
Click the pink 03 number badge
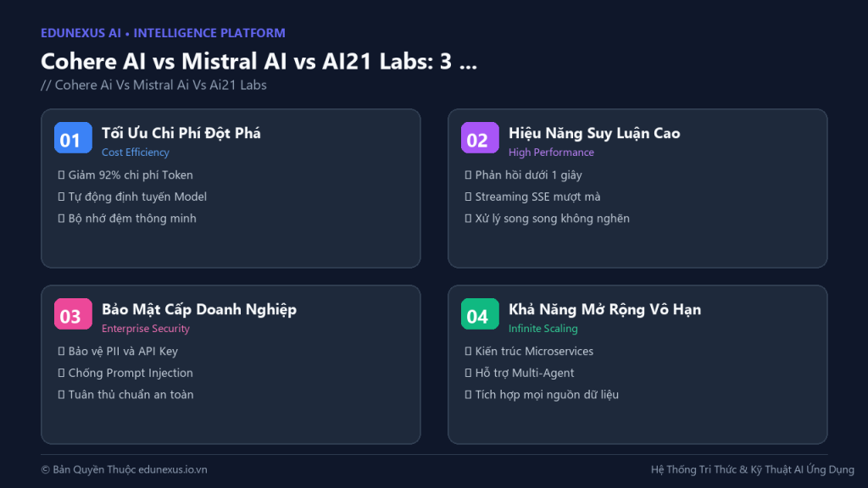73,313
